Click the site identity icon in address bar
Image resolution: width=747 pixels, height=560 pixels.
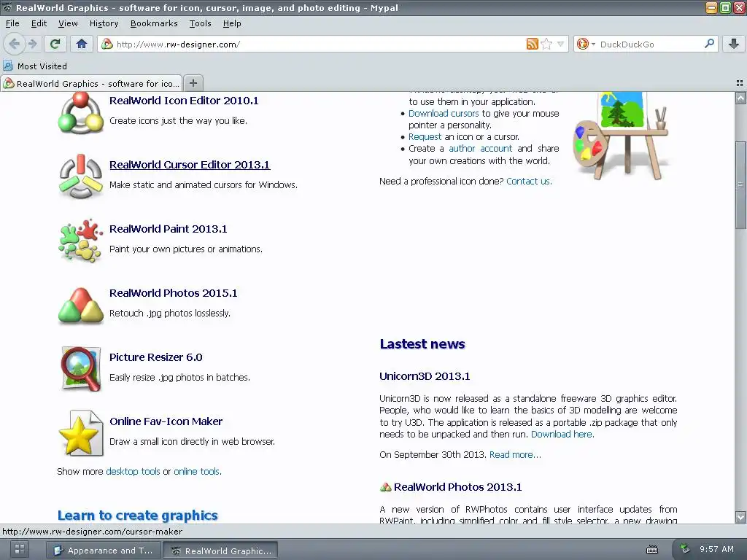coord(107,44)
